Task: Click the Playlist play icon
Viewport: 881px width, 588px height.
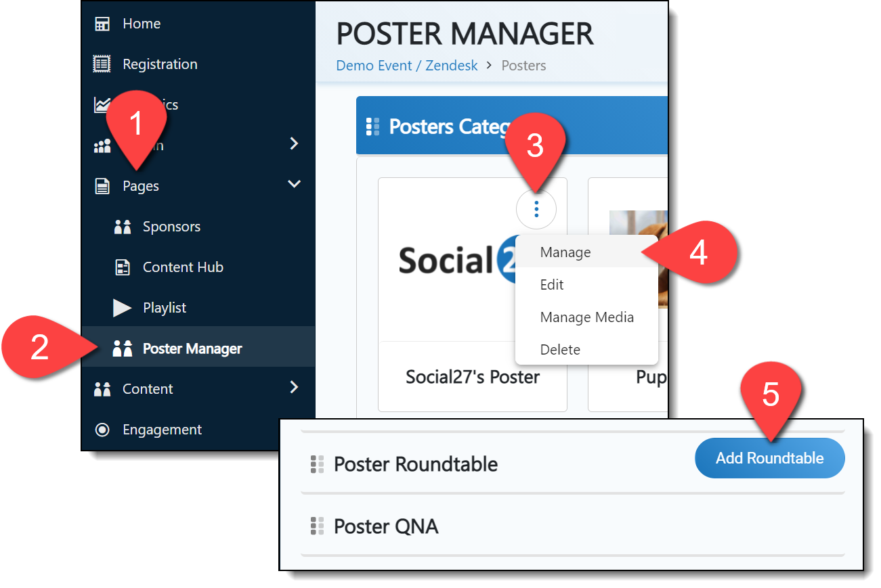Action: pos(123,308)
